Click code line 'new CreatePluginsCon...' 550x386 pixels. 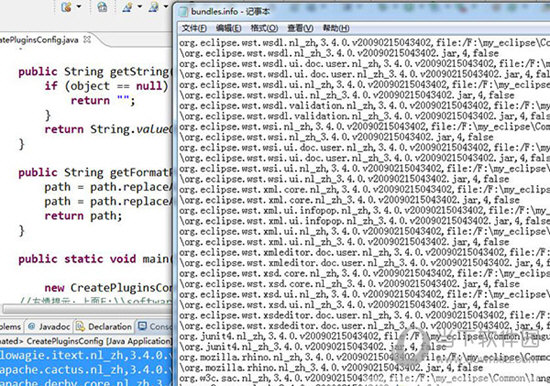coord(108,287)
